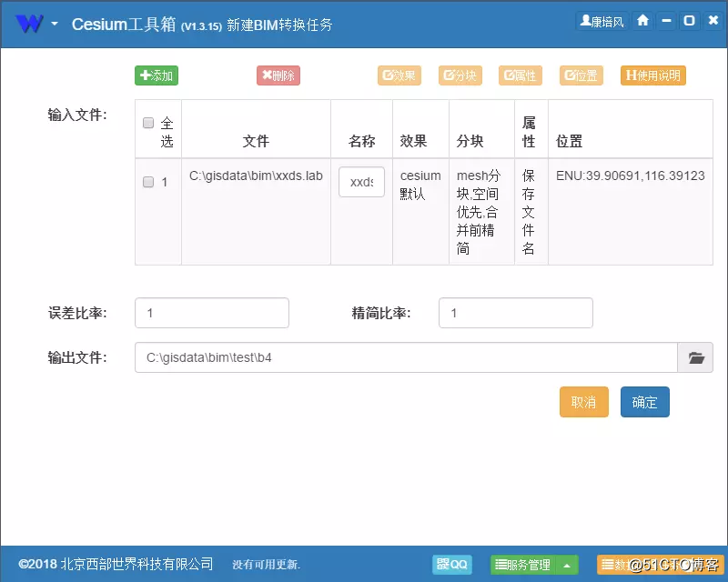Click the 误差比率 error ratio input field

pos(212,313)
